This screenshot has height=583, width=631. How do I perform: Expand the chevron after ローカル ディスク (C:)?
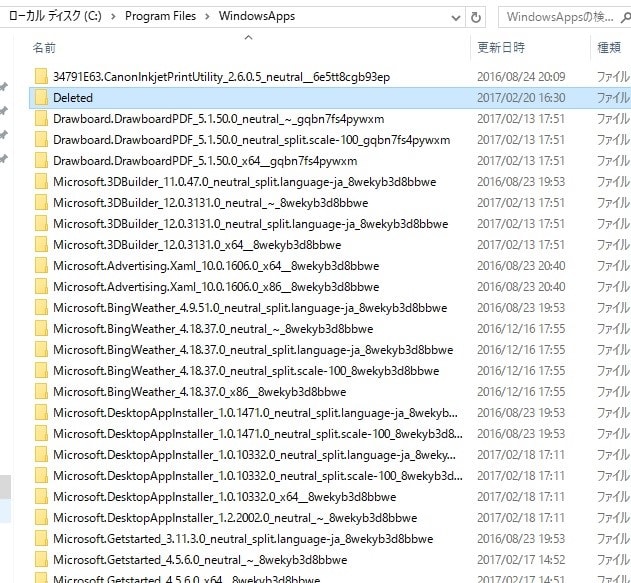[x=113, y=16]
